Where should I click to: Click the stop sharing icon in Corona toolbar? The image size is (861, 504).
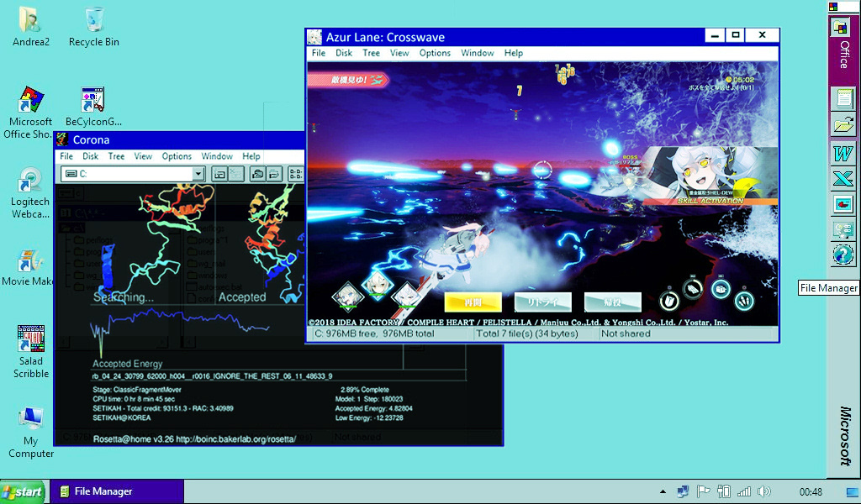[x=275, y=175]
